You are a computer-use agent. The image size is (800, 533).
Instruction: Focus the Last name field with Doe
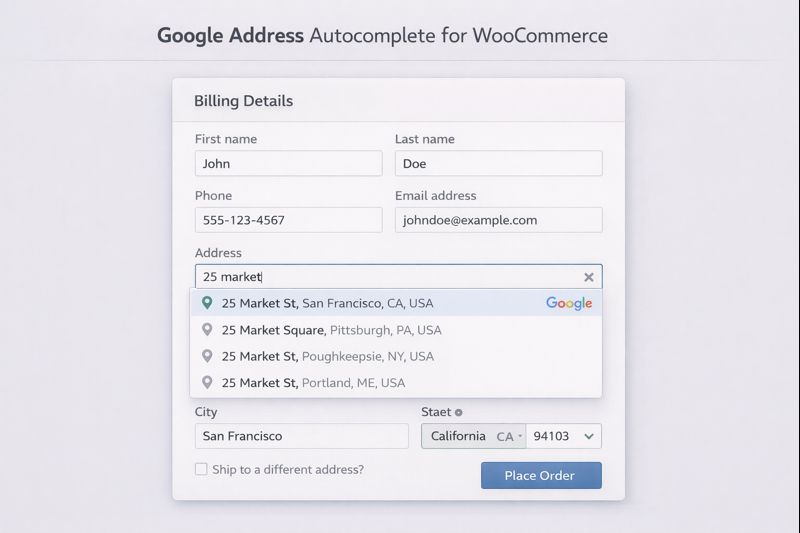pos(498,163)
